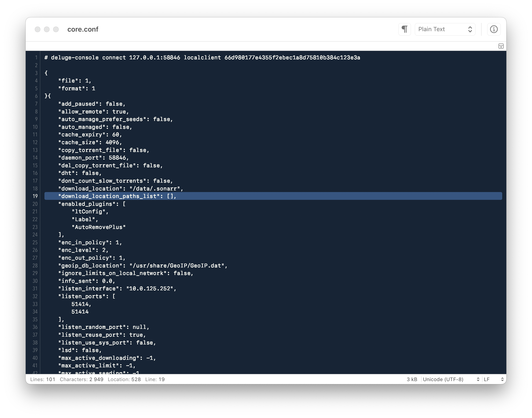This screenshot has height=418, width=532.
Task: Select line number 19 in the gutter
Action: coord(35,196)
